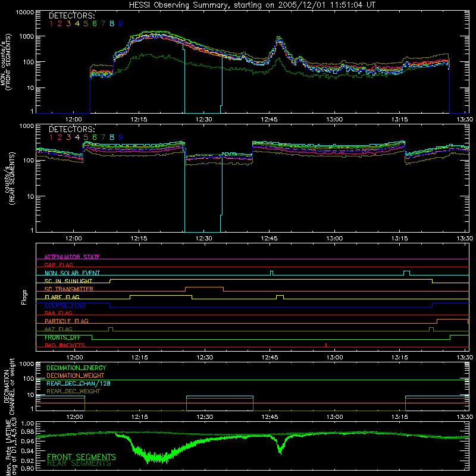Click the FRONTS_OFF flag label
Screen dimensions: 476x476
(x=62, y=337)
